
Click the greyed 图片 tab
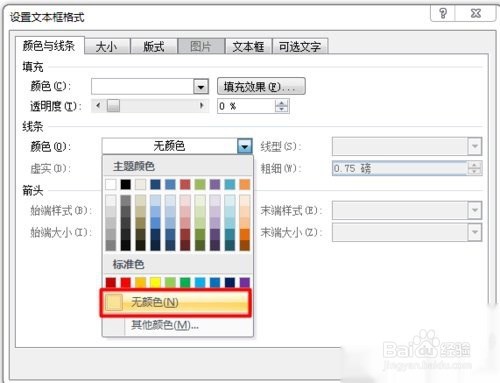pos(201,46)
